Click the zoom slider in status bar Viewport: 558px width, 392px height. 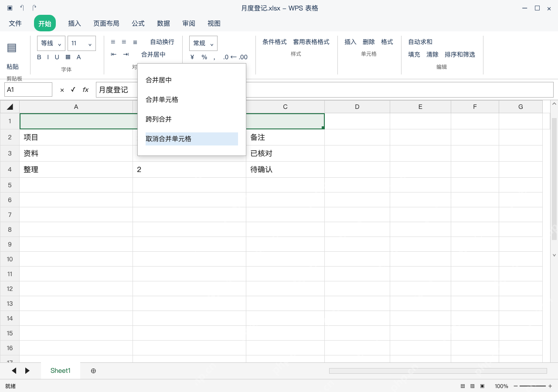point(533,386)
